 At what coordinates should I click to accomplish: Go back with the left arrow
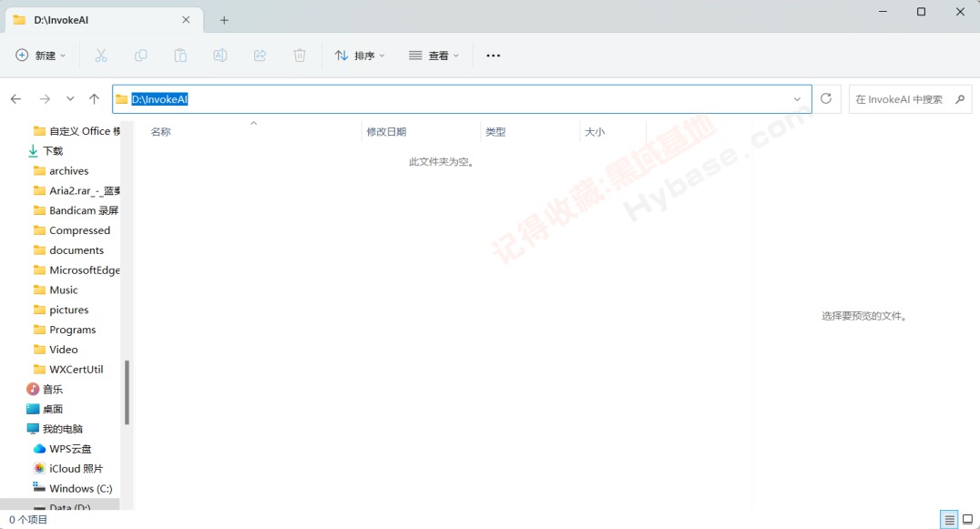(16, 98)
